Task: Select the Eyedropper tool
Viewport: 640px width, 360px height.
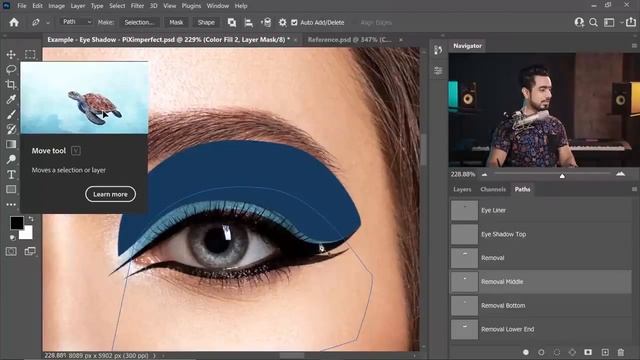Action: pyautogui.click(x=11, y=100)
